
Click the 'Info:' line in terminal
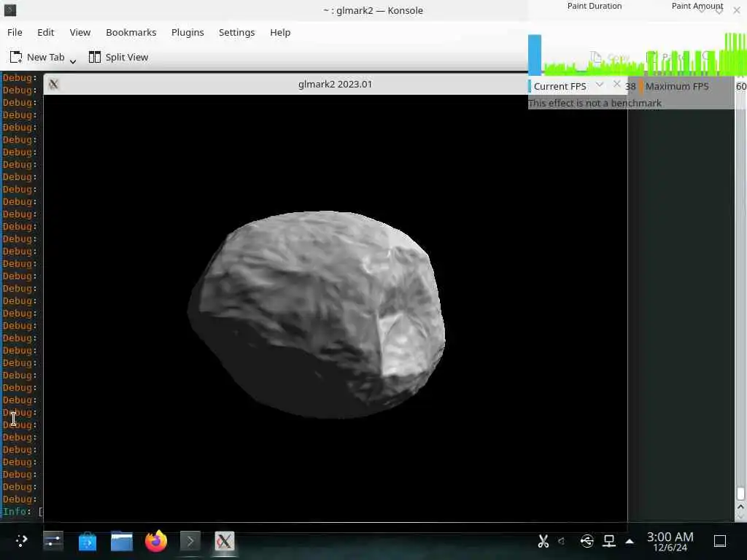point(23,511)
